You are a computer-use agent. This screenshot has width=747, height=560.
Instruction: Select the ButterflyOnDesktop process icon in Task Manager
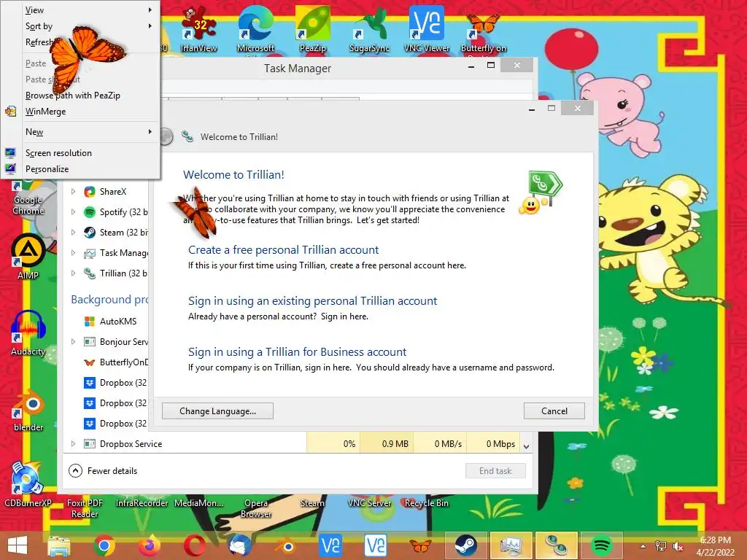90,362
